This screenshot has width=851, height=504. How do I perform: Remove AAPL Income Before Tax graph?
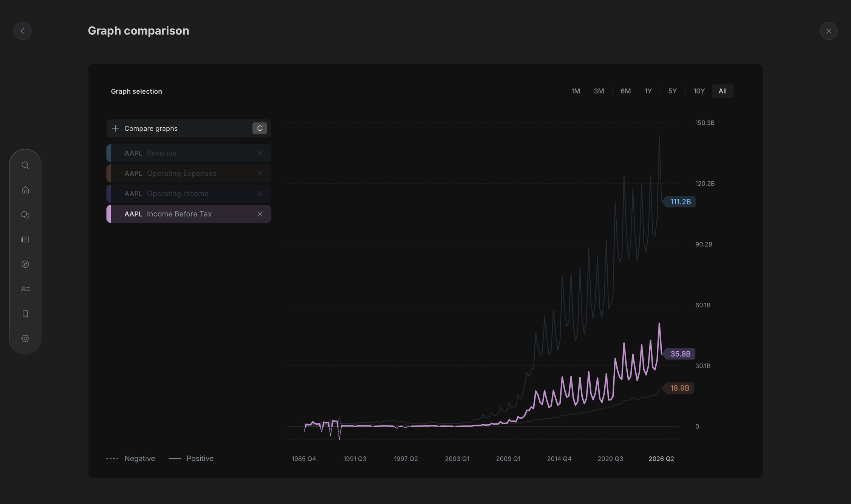coord(260,214)
